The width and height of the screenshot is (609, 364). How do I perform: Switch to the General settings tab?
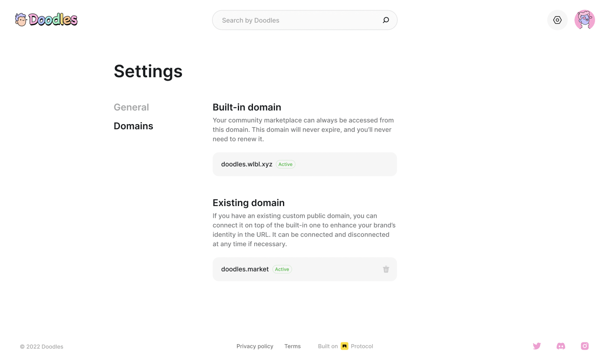[x=131, y=107]
